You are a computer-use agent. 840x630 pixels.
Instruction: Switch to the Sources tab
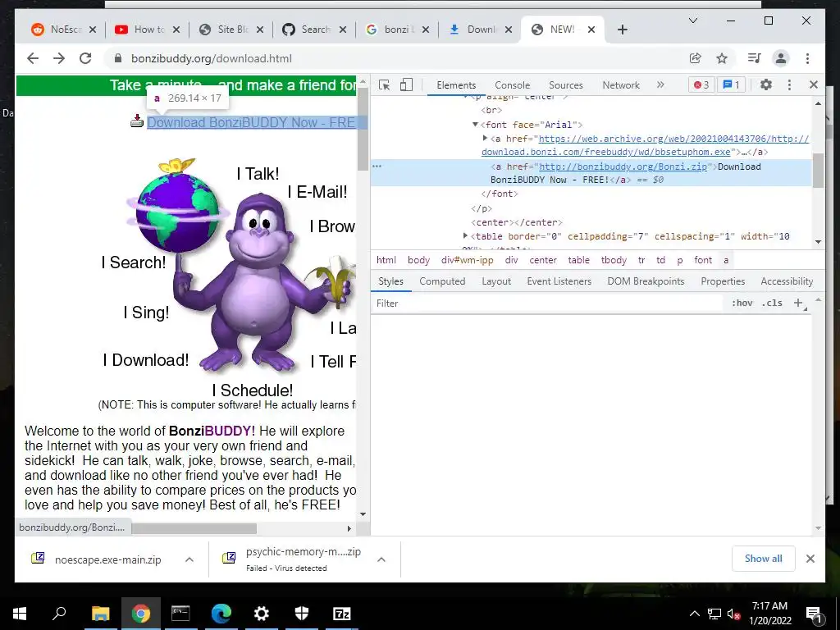point(566,85)
